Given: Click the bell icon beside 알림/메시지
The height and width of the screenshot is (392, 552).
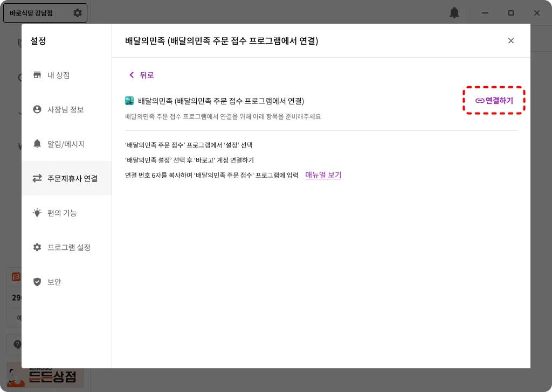Looking at the screenshot, I should 37,143.
